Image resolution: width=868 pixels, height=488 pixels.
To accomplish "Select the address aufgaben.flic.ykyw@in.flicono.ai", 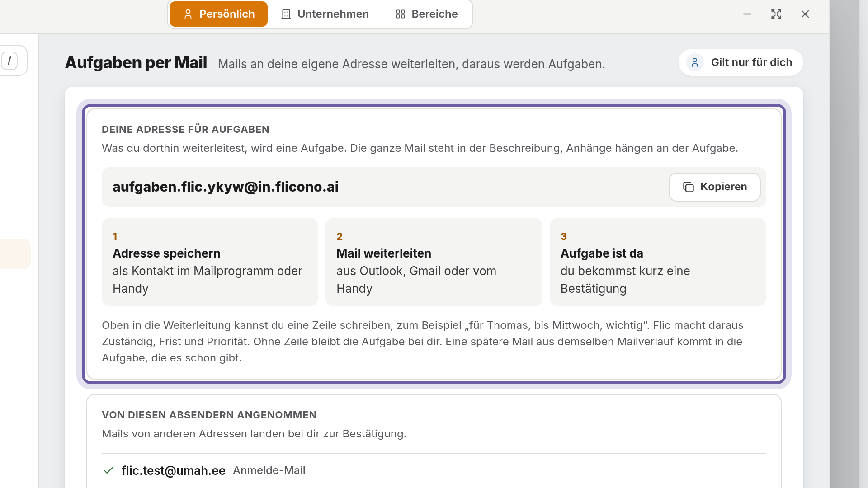I will 226,187.
